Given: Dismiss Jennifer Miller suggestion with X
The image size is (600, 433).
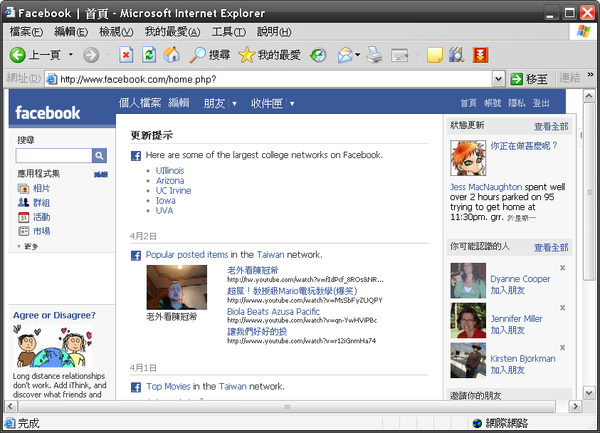Looking at the screenshot, I should click(x=562, y=308).
